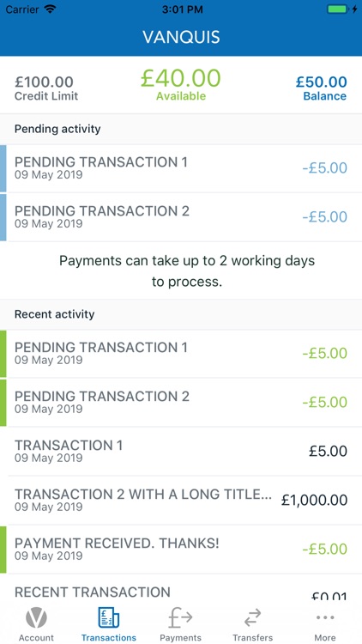Tap the battery status icon
This screenshot has height=644, width=362.
(x=338, y=9)
